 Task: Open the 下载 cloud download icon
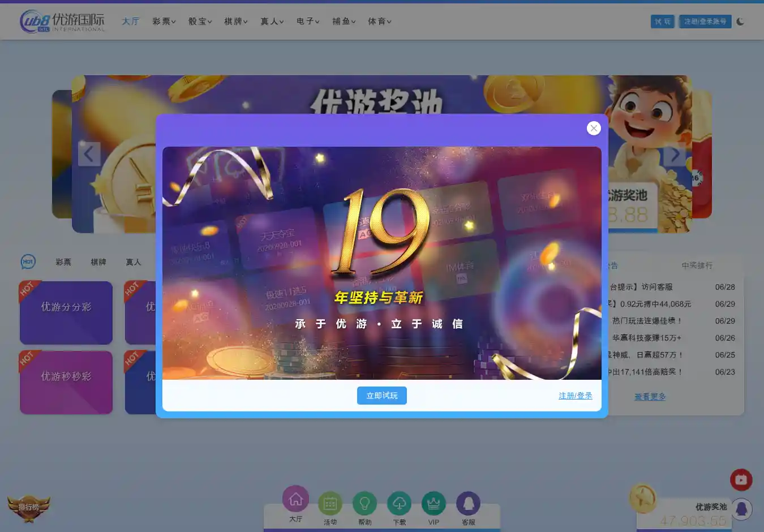(x=399, y=503)
